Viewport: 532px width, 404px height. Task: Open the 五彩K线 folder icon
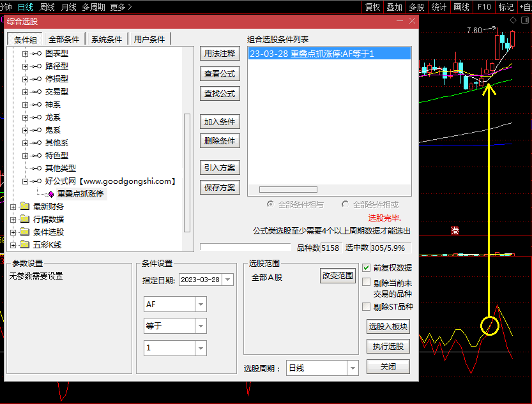point(24,244)
